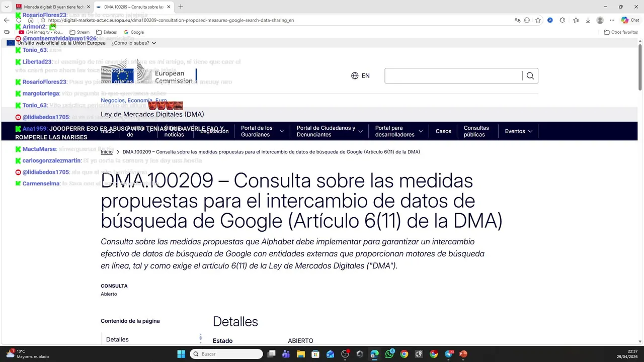Open WhatsApp from the taskbar

pos(389,354)
